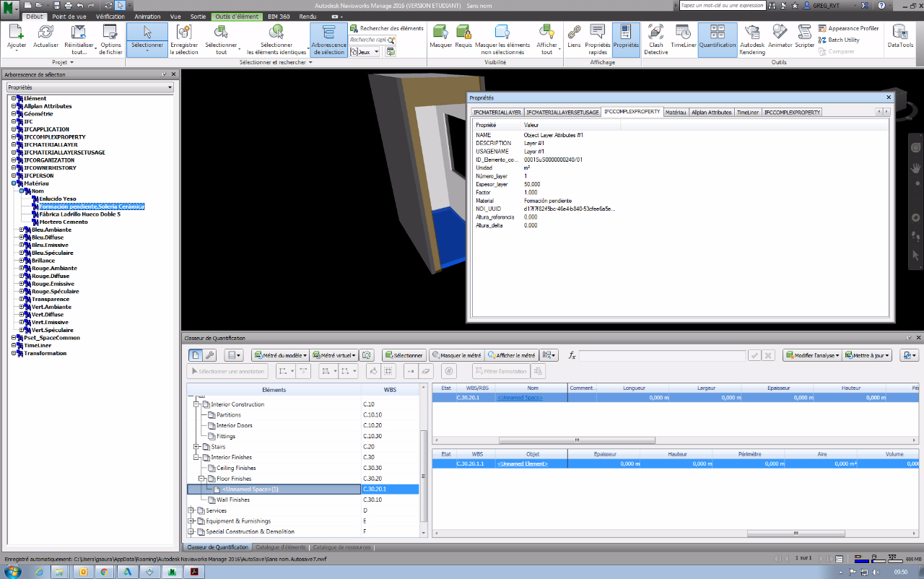Open Métré du modèle dropdown
The width and height of the screenshot is (924, 579).
click(x=280, y=355)
